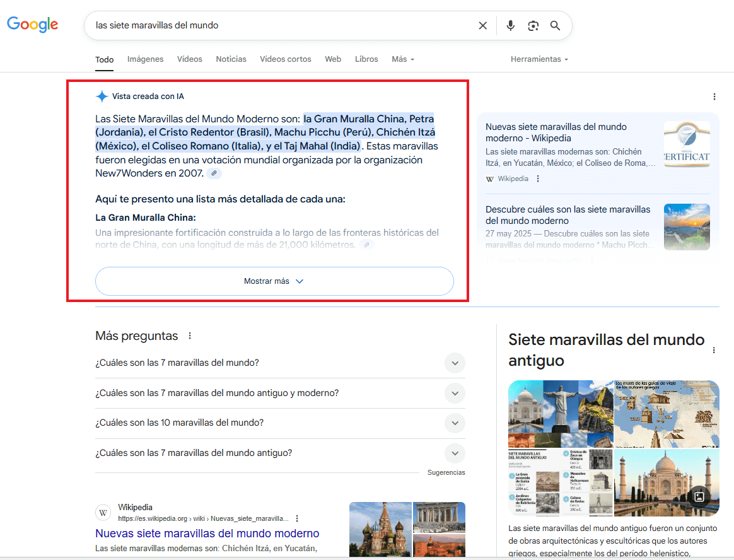Expand question about mundo antiguo y moderno
Viewport: 734px width, 560px height.
coord(280,393)
